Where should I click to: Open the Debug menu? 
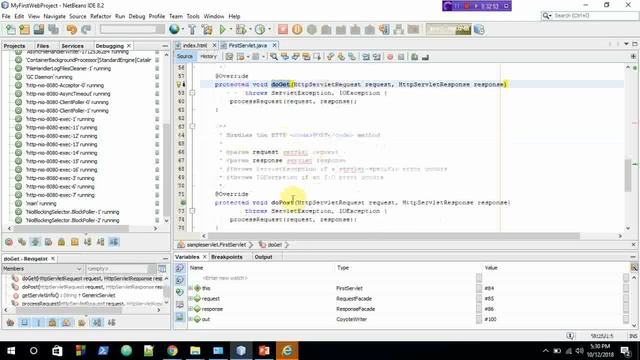(137, 16)
